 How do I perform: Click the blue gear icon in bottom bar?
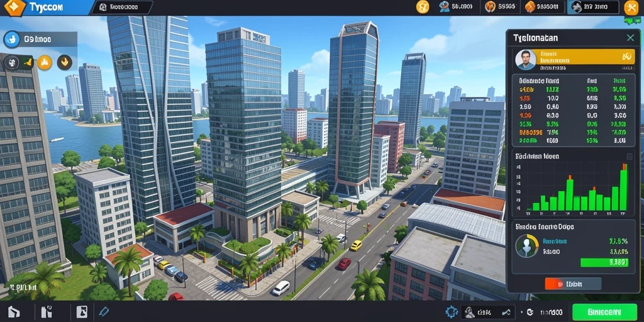coord(452,312)
